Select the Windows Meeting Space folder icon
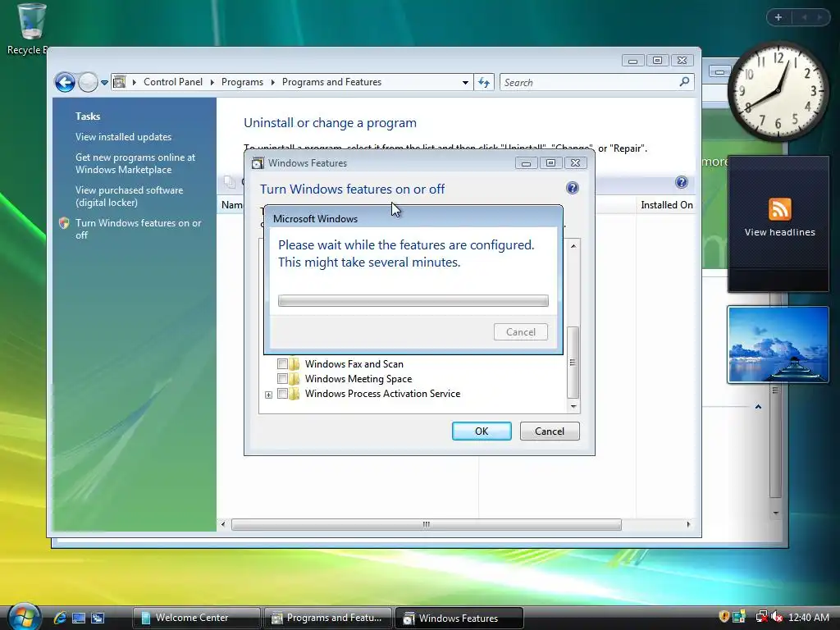The height and width of the screenshot is (630, 840). tap(294, 379)
